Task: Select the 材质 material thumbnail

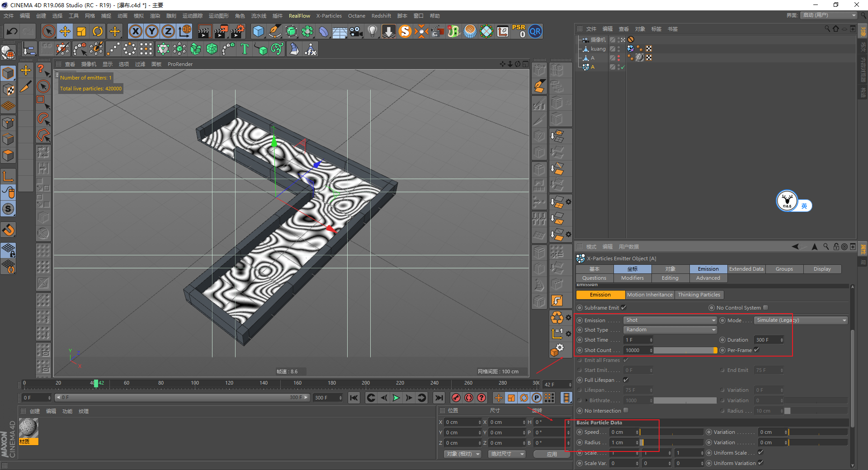Action: tap(28, 428)
